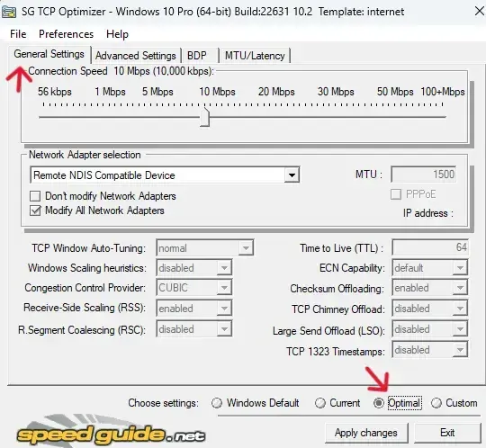Screen dimensions: 486x448
Task: Select the Current settings radio button
Action: [319, 403]
